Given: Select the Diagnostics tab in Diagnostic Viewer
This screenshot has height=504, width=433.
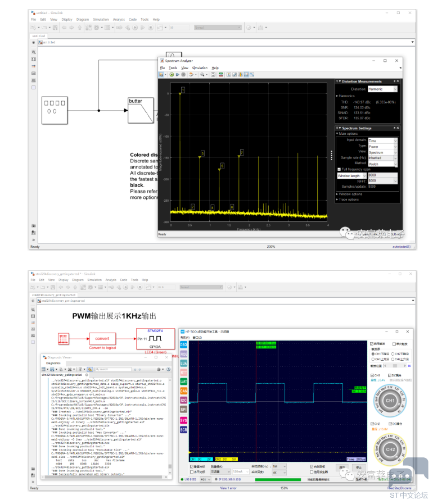Looking at the screenshot, I should click(53, 363).
